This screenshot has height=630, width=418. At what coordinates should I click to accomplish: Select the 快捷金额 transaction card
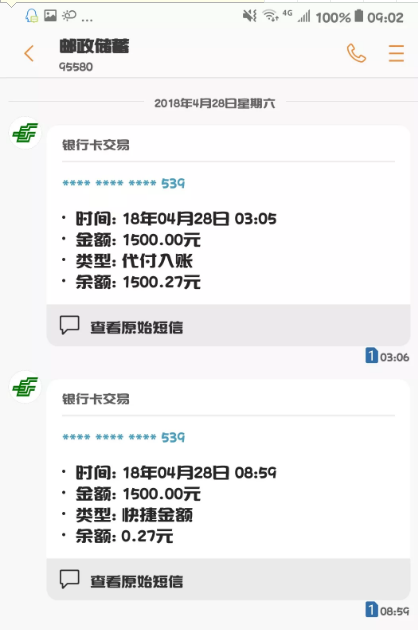click(228, 489)
